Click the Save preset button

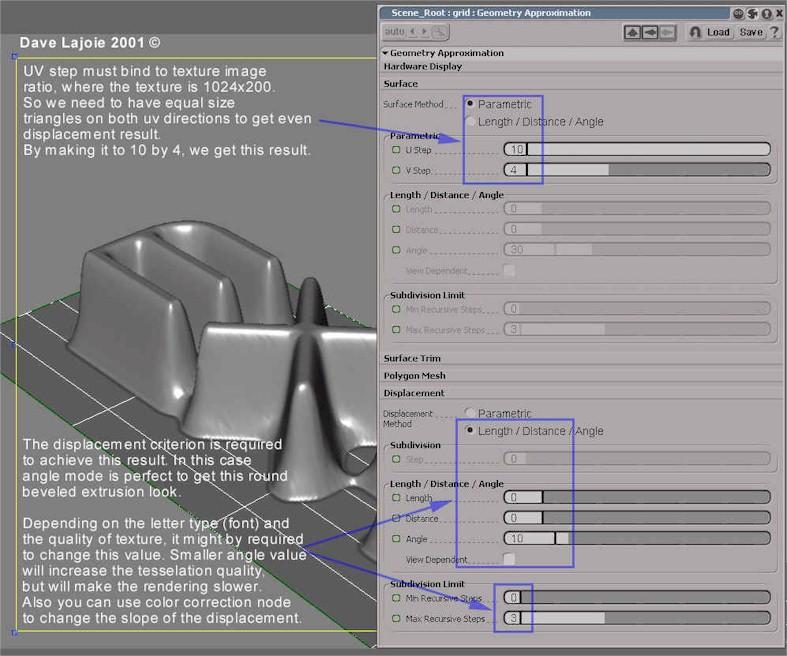click(x=751, y=32)
